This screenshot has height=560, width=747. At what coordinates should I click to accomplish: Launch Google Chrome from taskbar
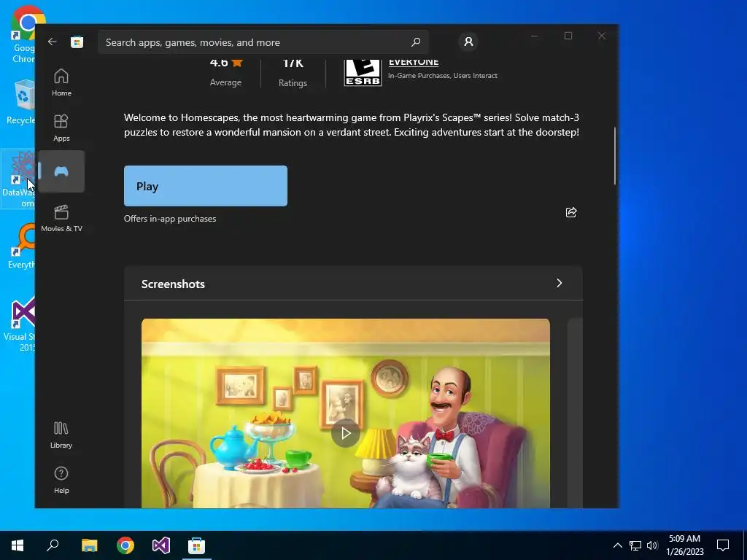125,545
